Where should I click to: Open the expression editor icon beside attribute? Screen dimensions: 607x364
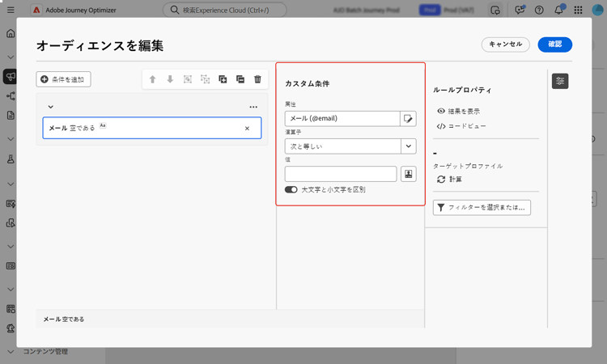[408, 118]
